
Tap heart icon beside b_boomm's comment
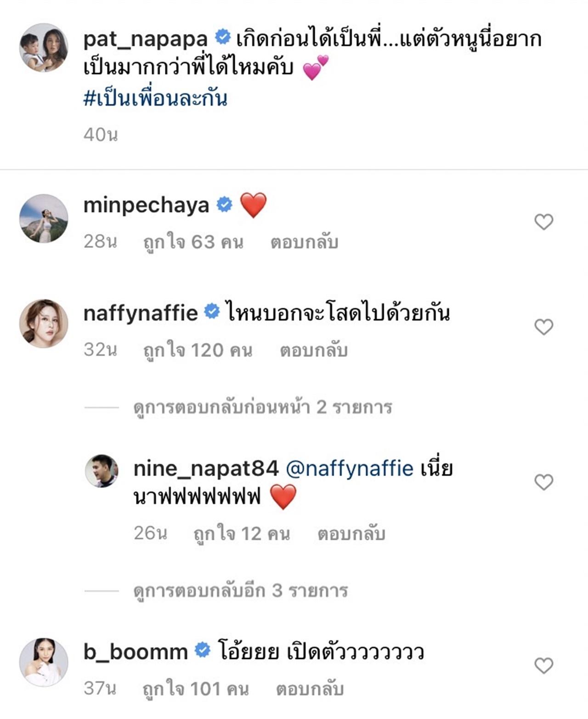click(x=543, y=666)
